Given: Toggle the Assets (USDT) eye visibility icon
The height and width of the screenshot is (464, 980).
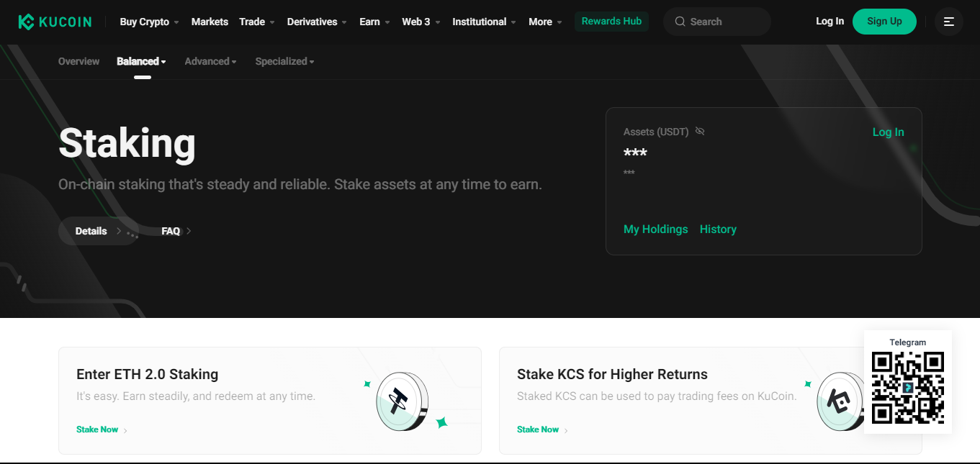Looking at the screenshot, I should point(700,132).
